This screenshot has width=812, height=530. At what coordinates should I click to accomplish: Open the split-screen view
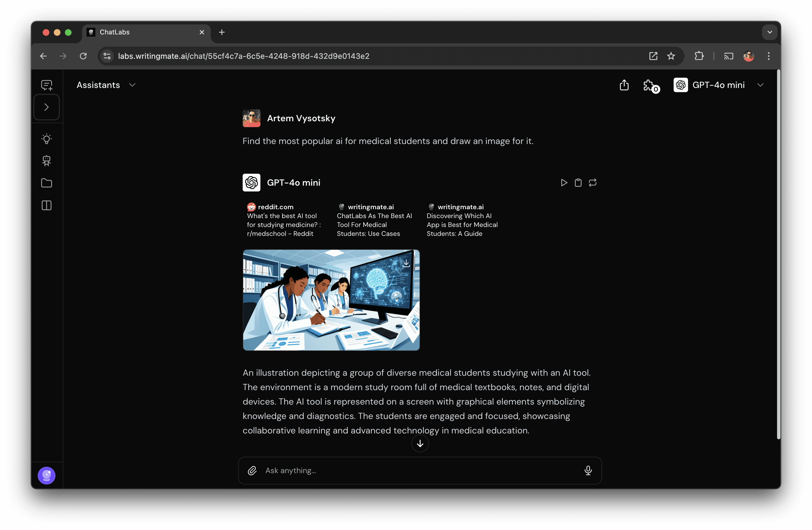[x=46, y=205]
